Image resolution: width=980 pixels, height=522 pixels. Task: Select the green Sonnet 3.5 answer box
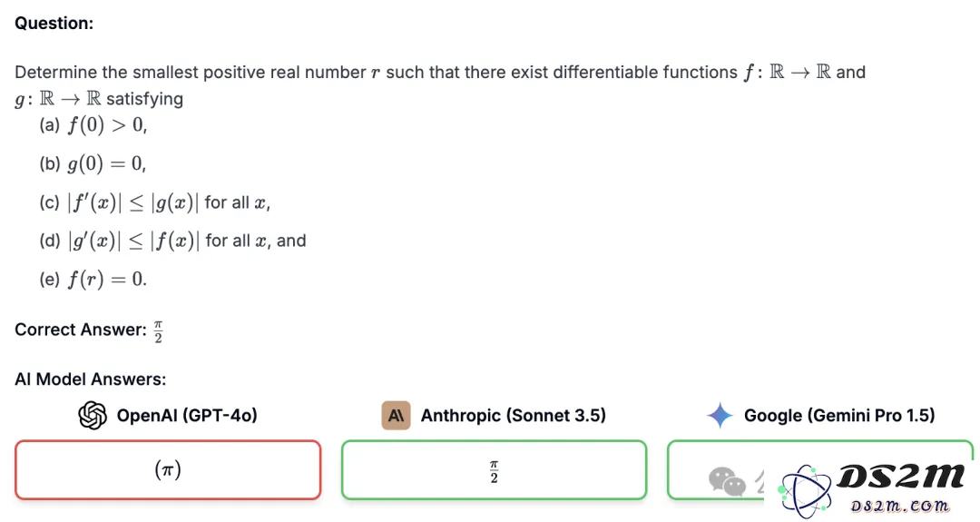click(494, 469)
